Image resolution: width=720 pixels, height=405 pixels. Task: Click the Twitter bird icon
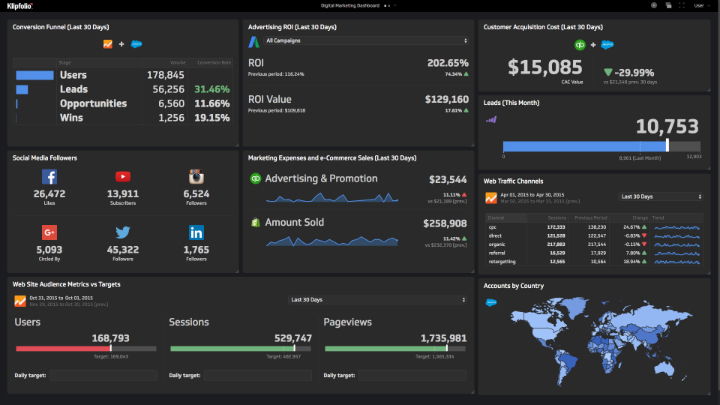[x=123, y=232]
